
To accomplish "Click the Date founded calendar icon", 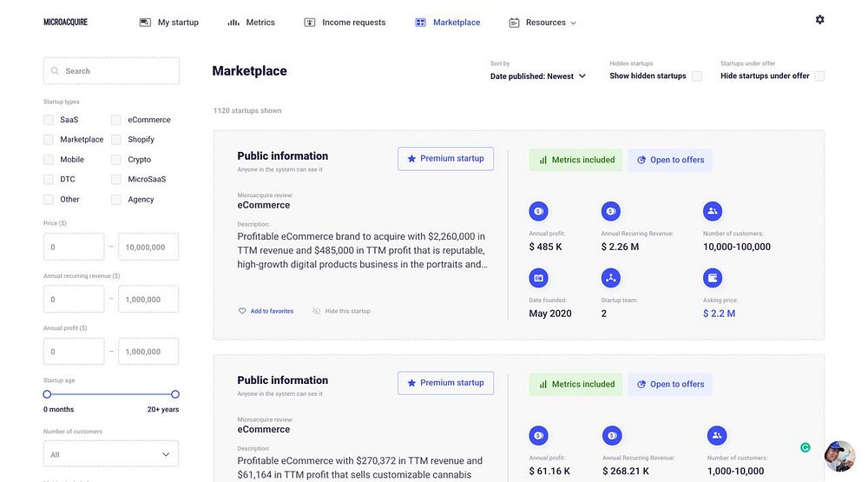I will pyautogui.click(x=538, y=278).
